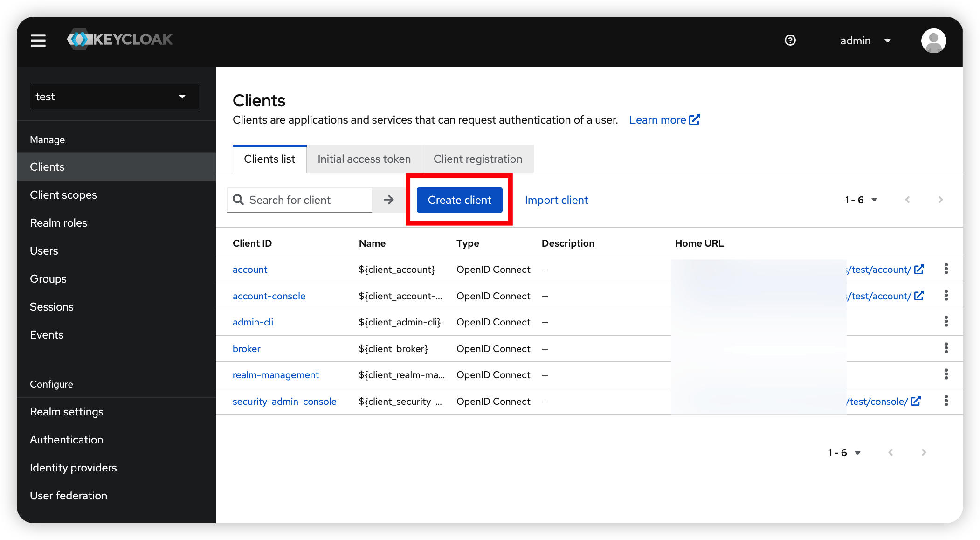Open the realm-management client link
This screenshot has width=980, height=540.
[x=276, y=375]
